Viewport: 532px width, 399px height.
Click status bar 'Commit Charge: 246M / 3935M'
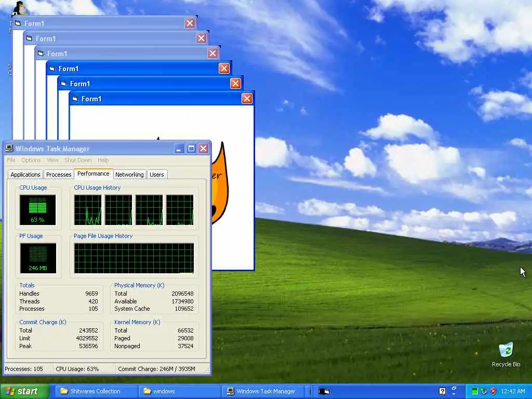point(156,369)
